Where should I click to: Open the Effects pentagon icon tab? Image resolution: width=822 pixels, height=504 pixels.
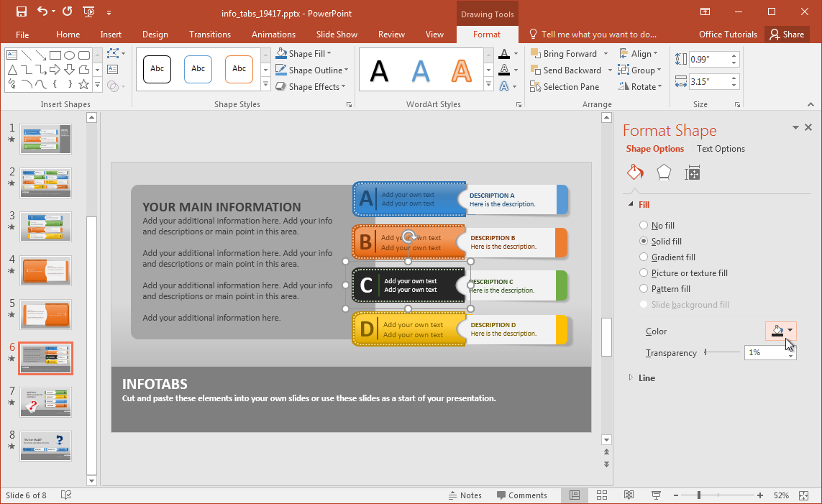point(664,173)
